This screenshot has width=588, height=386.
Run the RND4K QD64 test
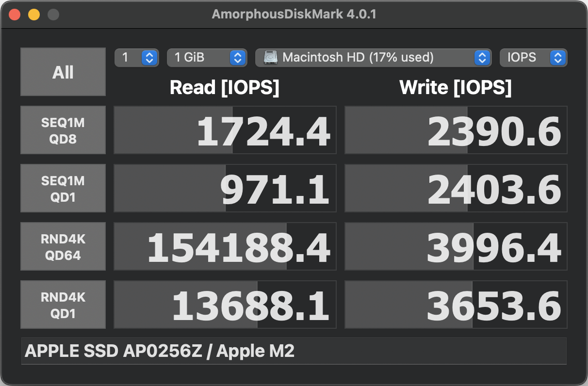[63, 246]
